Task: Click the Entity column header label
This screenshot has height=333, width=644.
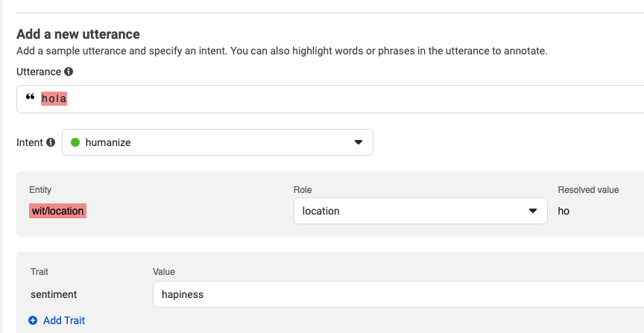Action: pyautogui.click(x=40, y=190)
